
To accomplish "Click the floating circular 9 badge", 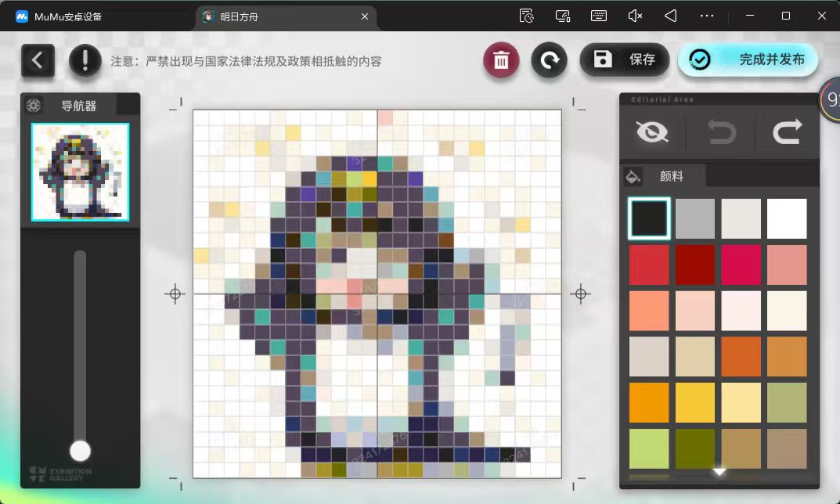I will [x=831, y=99].
